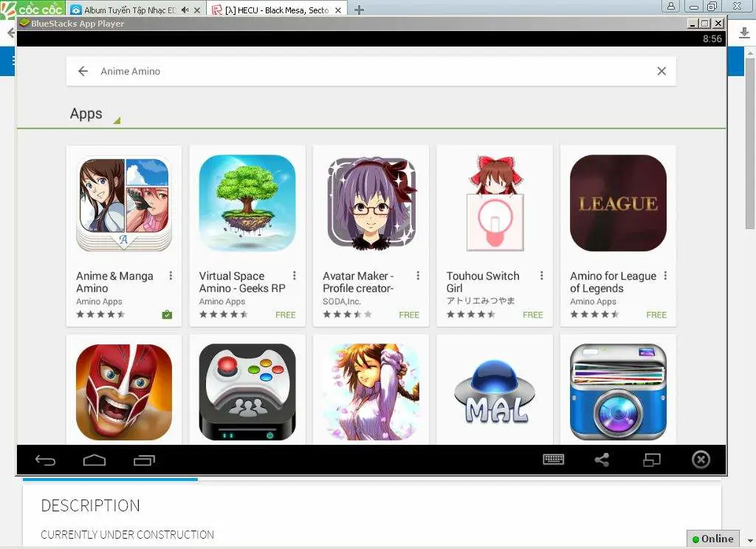Click FREE on Amino for League of Legends
Image resolution: width=756 pixels, height=549 pixels.
point(656,315)
